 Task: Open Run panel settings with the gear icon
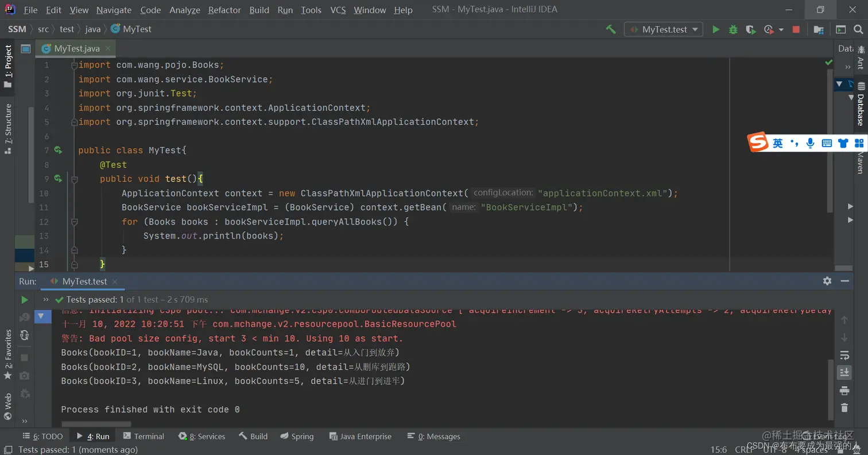[827, 281]
